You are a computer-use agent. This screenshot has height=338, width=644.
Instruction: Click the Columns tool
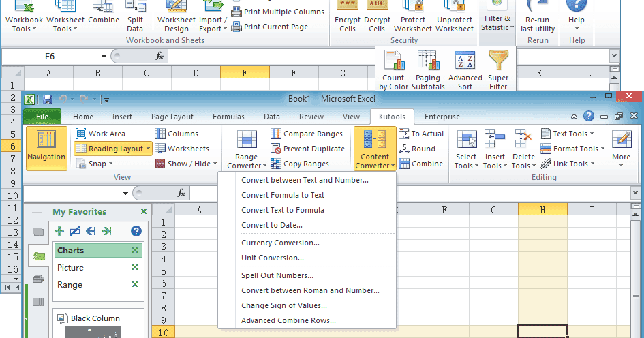[177, 134]
